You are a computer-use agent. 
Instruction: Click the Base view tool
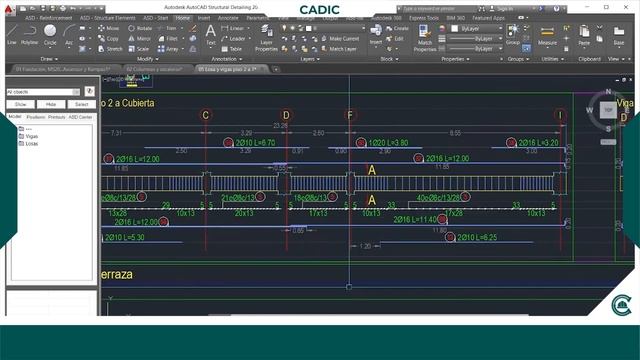tap(619, 35)
